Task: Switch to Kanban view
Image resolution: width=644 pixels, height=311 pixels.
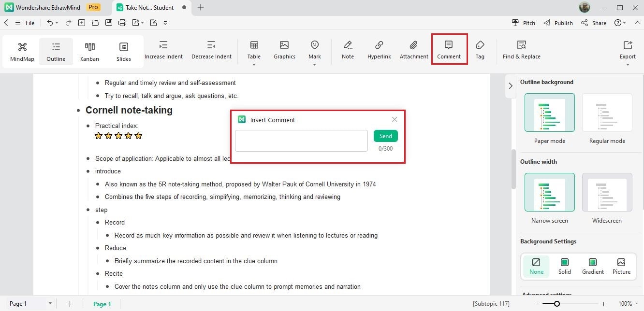Action: click(89, 51)
